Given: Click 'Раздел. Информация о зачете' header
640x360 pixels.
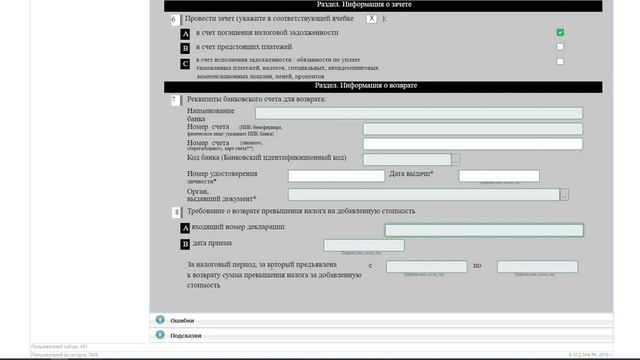Looking at the screenshot, I should click(383, 5).
